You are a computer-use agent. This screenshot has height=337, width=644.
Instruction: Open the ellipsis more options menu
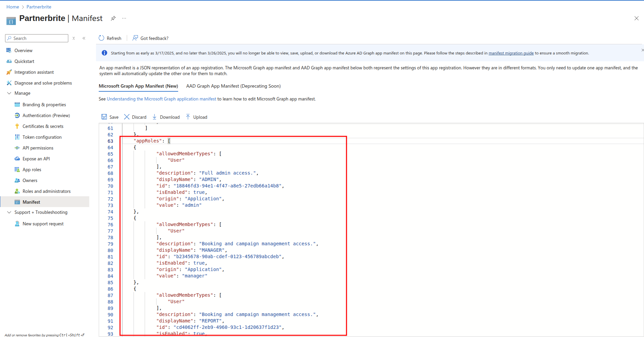[x=124, y=18]
